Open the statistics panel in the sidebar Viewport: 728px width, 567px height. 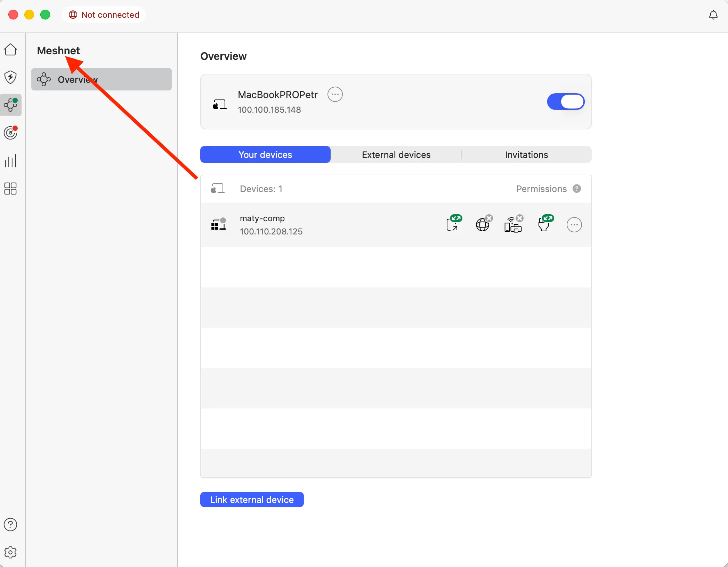point(11,161)
